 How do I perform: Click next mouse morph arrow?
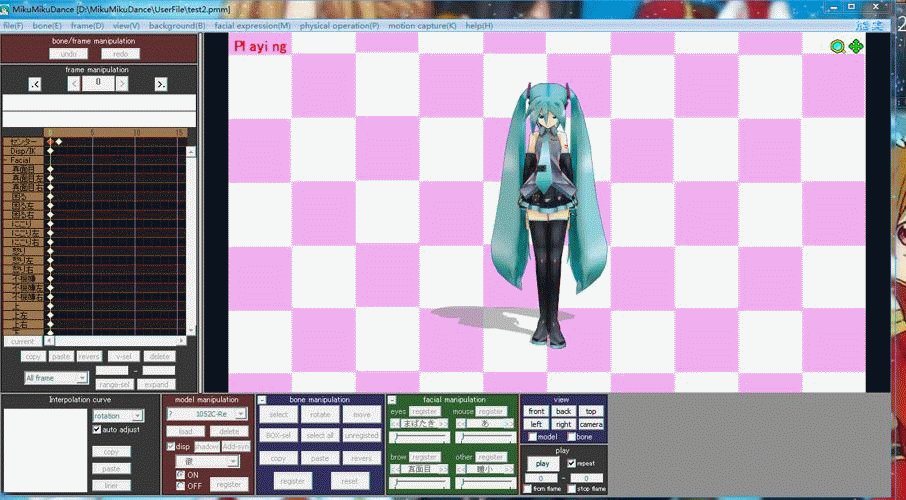coord(510,423)
